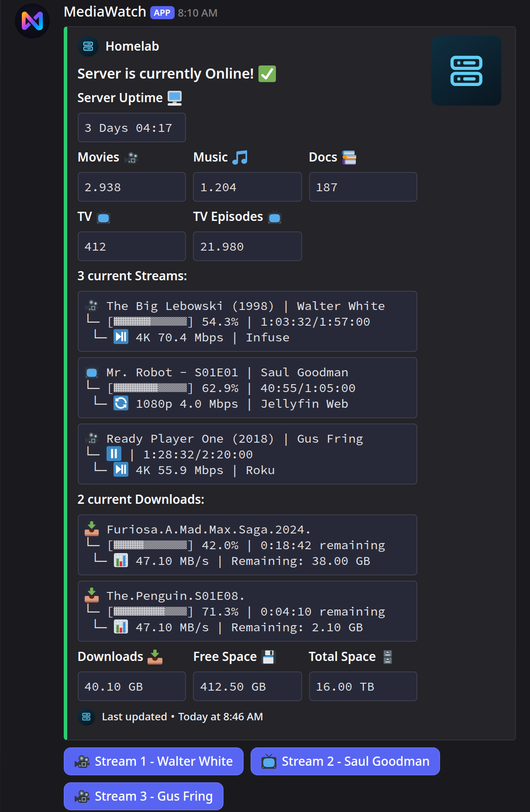Select the Music count 1.204
This screenshot has width=530, height=812.
(218, 187)
